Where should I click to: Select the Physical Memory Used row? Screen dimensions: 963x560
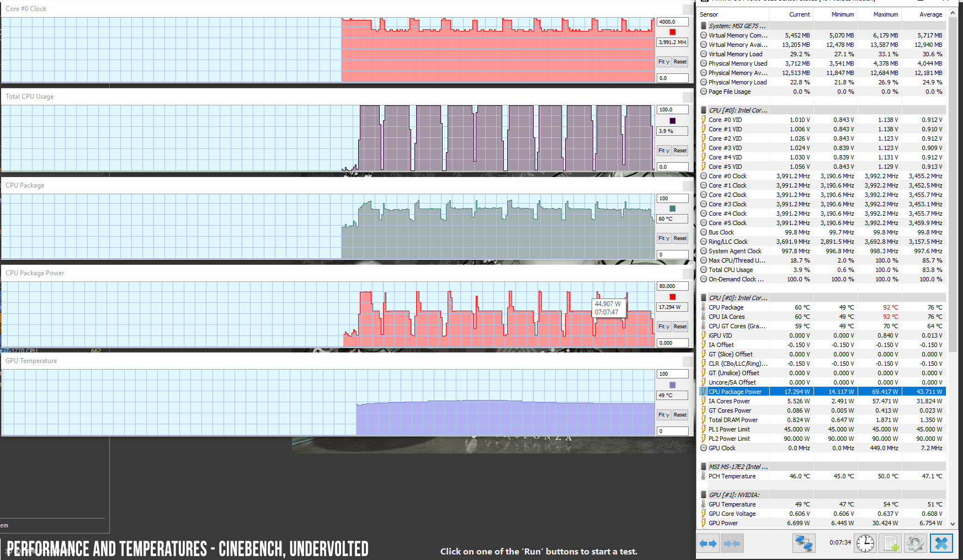click(822, 63)
